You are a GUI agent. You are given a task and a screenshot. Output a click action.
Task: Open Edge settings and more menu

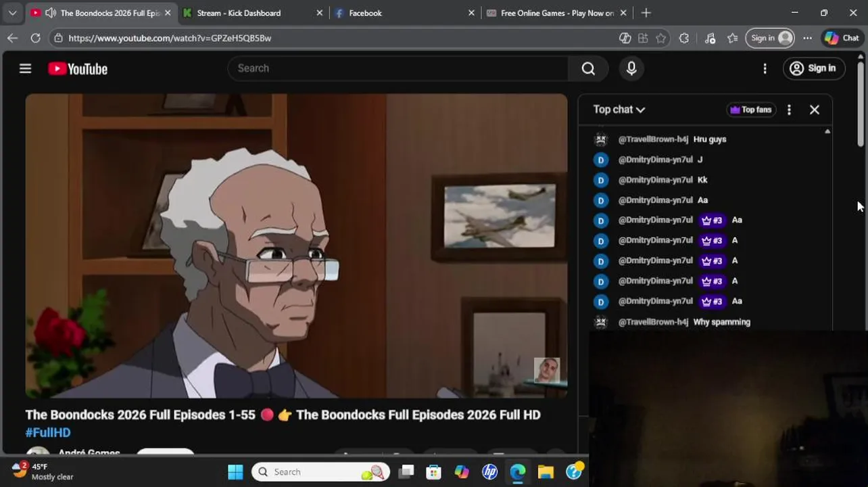807,38
